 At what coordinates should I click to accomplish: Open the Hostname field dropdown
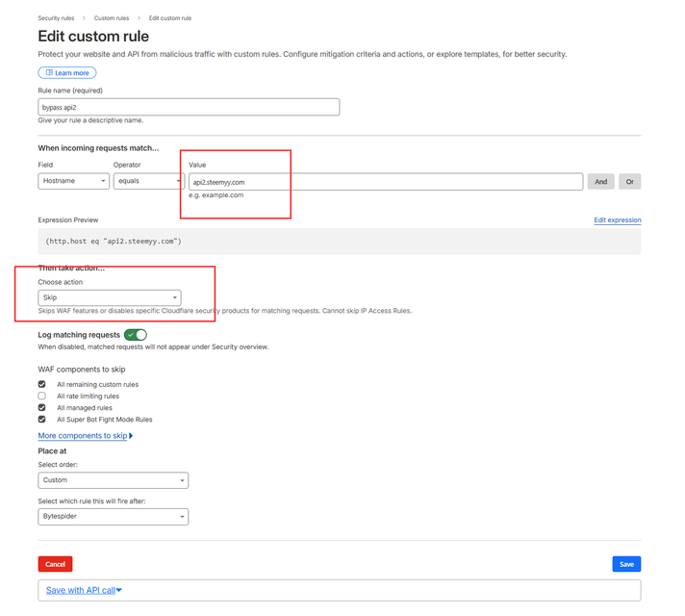click(74, 181)
